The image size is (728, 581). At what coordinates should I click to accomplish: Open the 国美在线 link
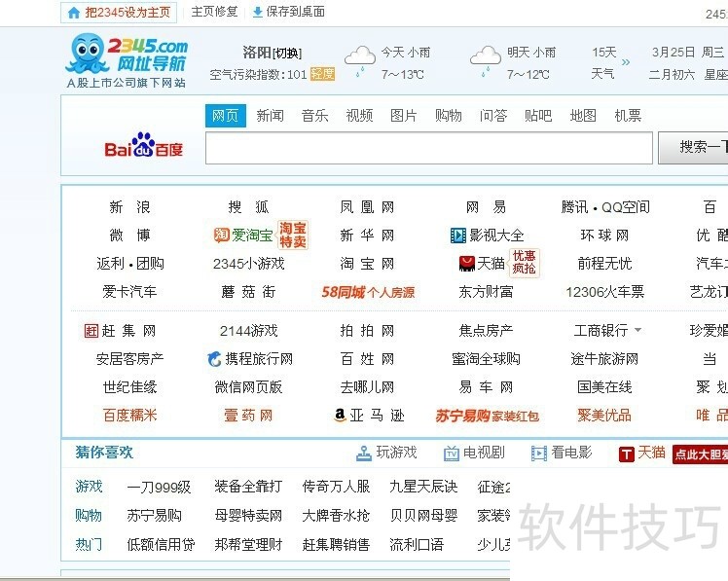(x=604, y=387)
